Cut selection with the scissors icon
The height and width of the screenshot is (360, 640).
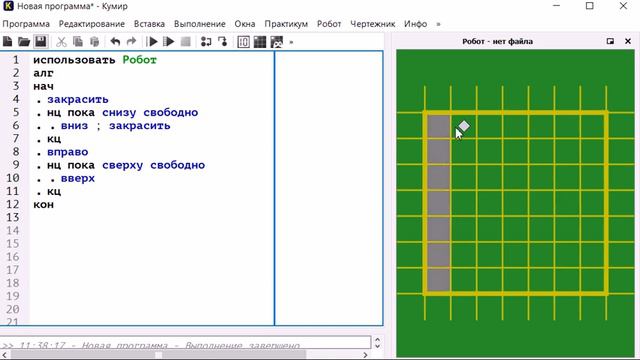pos(61,42)
